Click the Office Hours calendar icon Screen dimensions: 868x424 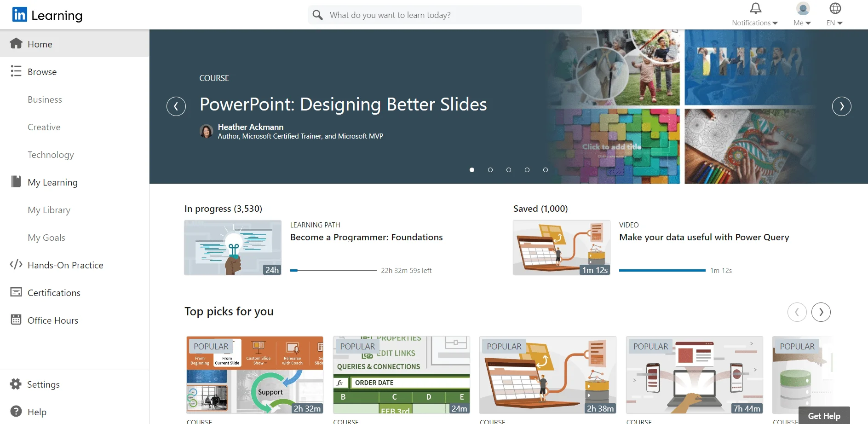[16, 319]
